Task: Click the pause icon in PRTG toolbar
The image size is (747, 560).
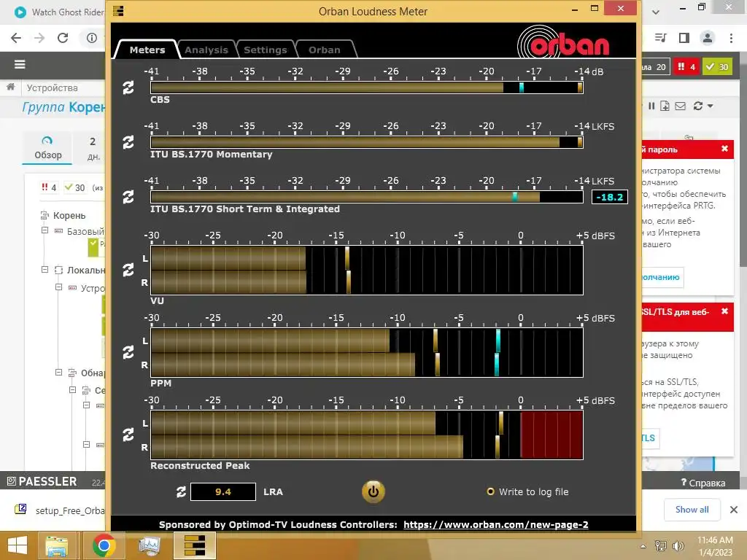Action: [651, 106]
